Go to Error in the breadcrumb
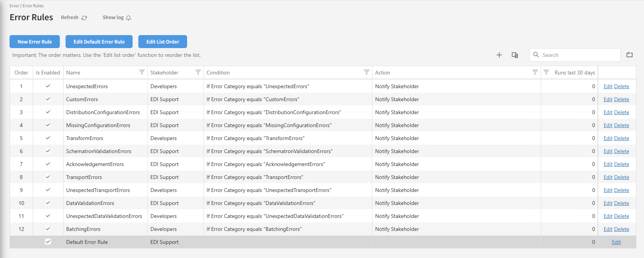Screen dimensions: 644x258 coord(14,6)
